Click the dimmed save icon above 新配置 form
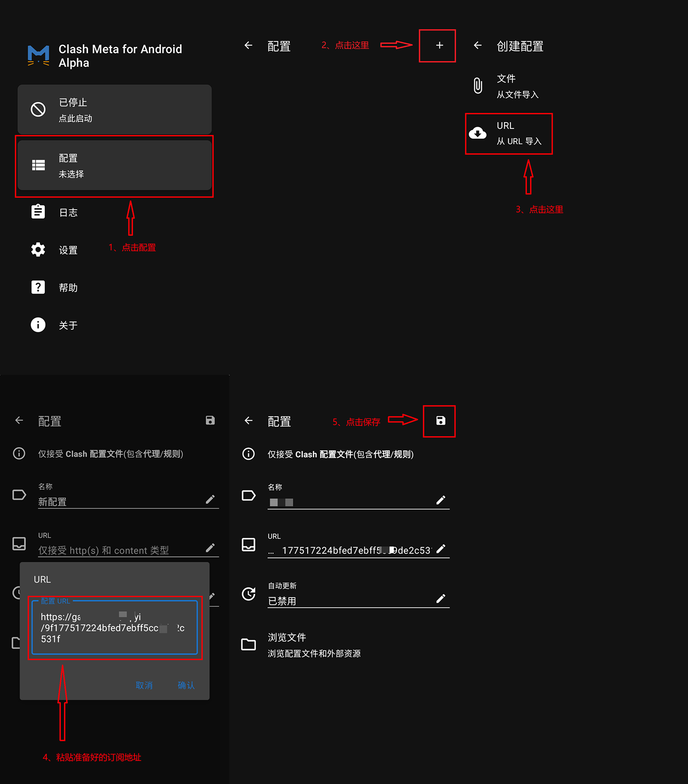The width and height of the screenshot is (688, 784). 210,420
